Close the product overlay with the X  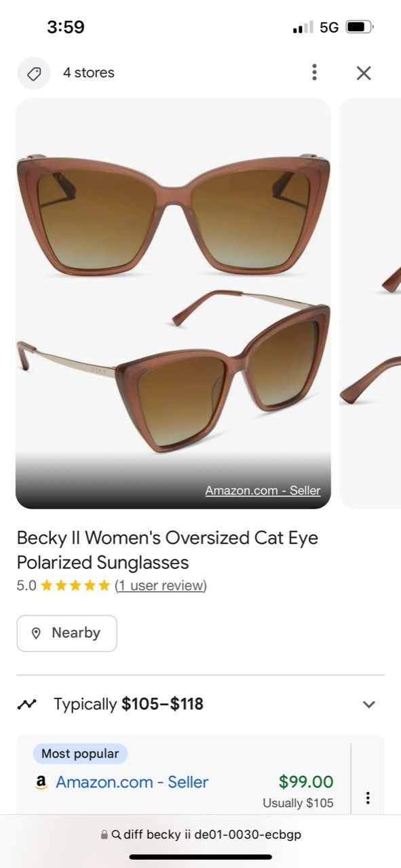click(364, 73)
